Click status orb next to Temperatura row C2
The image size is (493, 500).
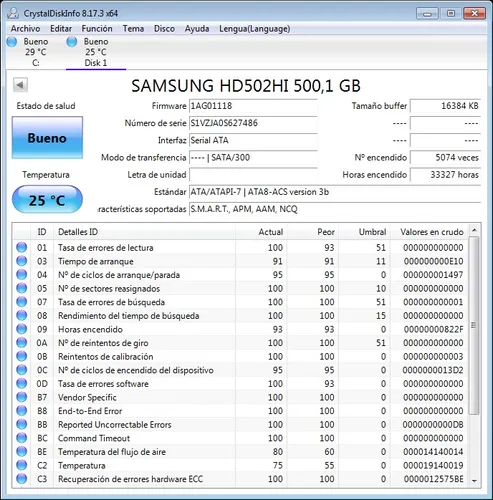pyautogui.click(x=22, y=465)
